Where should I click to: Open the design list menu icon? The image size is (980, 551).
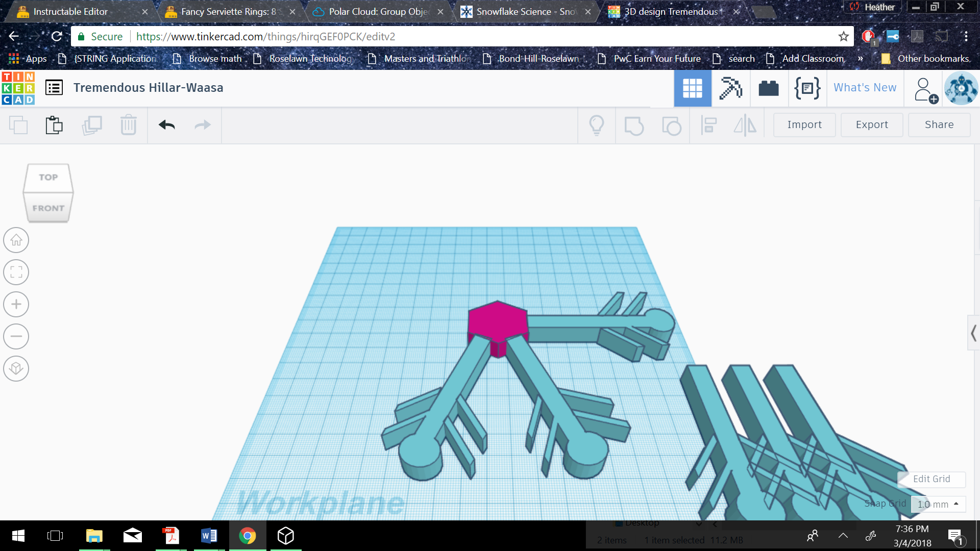point(54,88)
